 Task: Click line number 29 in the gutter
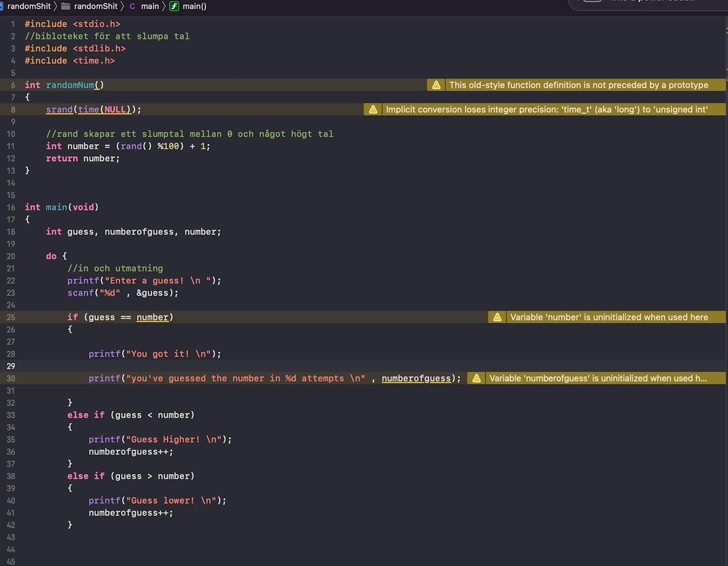(11, 366)
